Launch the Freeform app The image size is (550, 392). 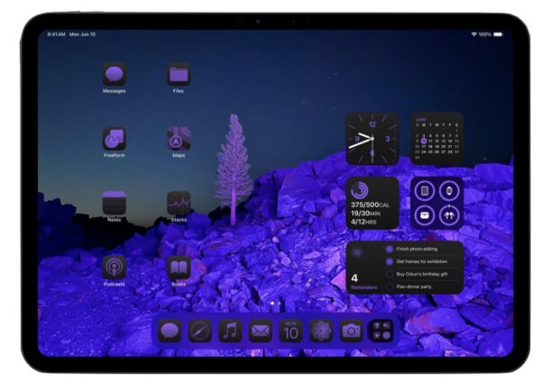pyautogui.click(x=114, y=139)
